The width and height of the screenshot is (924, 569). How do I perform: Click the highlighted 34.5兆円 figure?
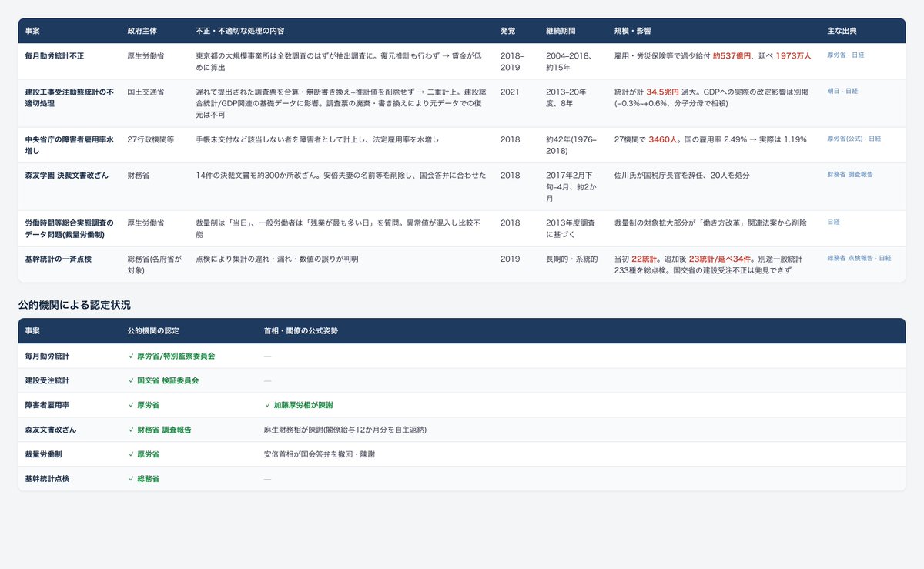[x=661, y=92]
